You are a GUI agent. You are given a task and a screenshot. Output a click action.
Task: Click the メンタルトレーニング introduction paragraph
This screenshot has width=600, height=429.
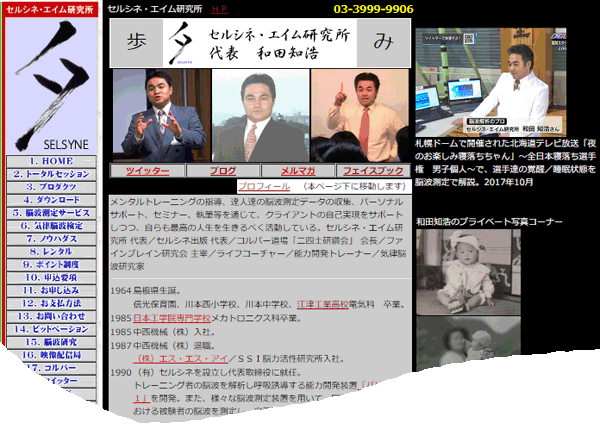point(258,234)
